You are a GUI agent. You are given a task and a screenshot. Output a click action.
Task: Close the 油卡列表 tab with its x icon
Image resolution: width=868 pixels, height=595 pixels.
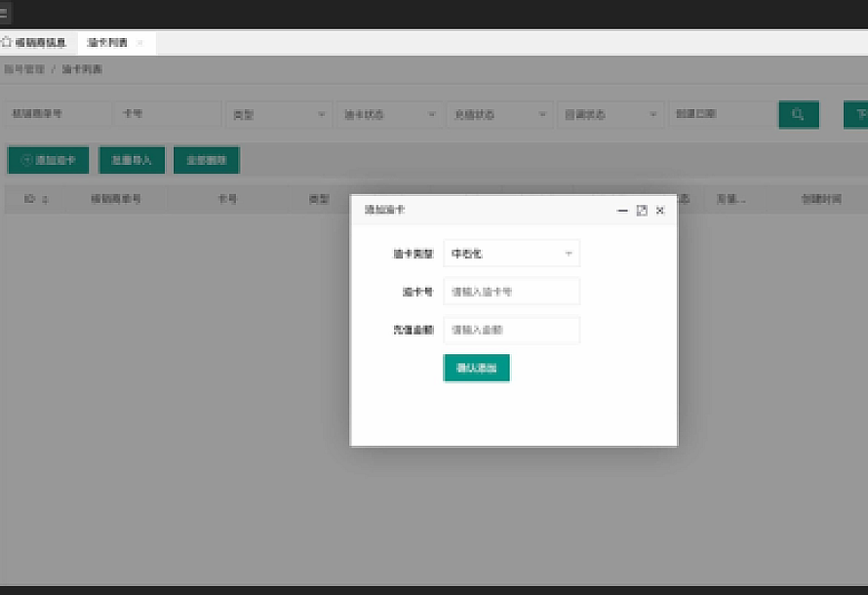[x=139, y=42]
